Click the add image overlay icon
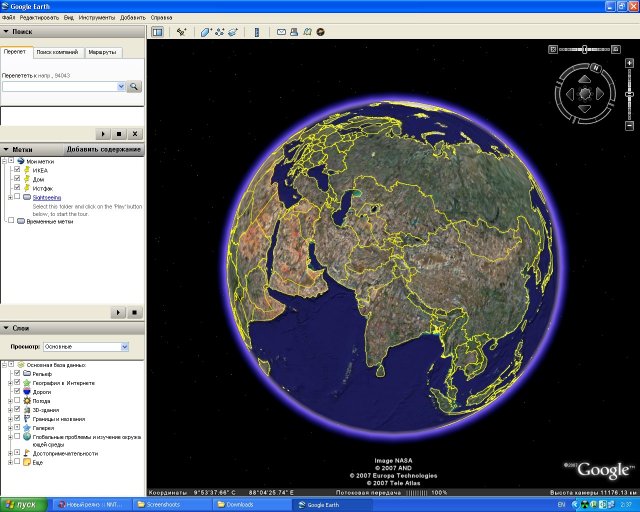This screenshot has width=640, height=512. (x=233, y=32)
